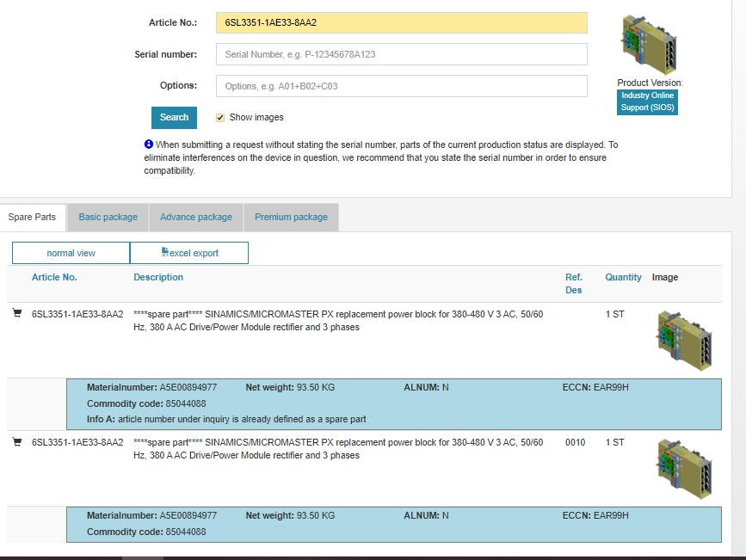Viewport: 746px width, 560px height.
Task: Focus the Article No. input field
Action: pos(402,23)
